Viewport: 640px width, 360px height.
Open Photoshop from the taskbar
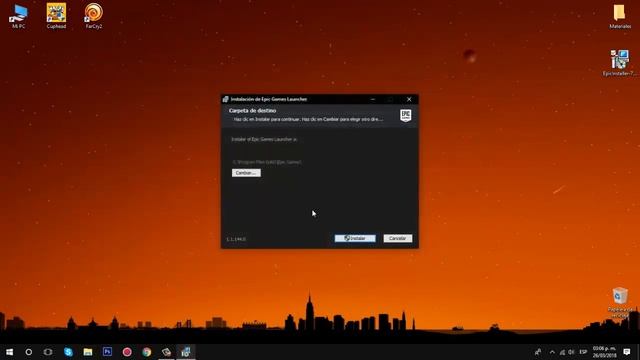(x=107, y=352)
